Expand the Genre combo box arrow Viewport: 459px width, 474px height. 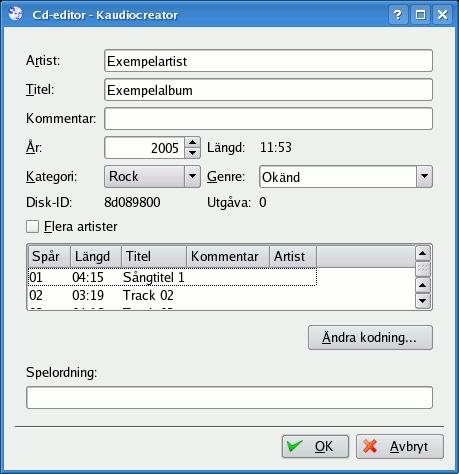424,176
